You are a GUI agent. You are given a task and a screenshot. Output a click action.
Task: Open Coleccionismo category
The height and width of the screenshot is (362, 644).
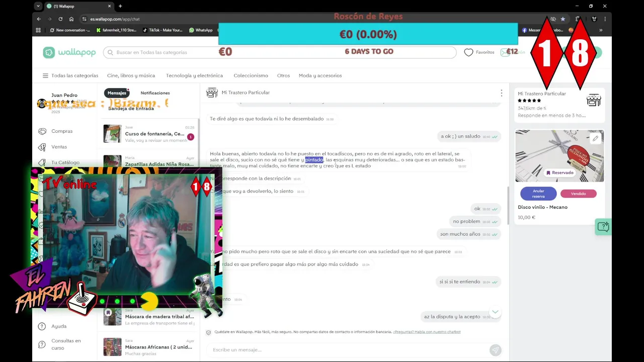[x=251, y=76]
